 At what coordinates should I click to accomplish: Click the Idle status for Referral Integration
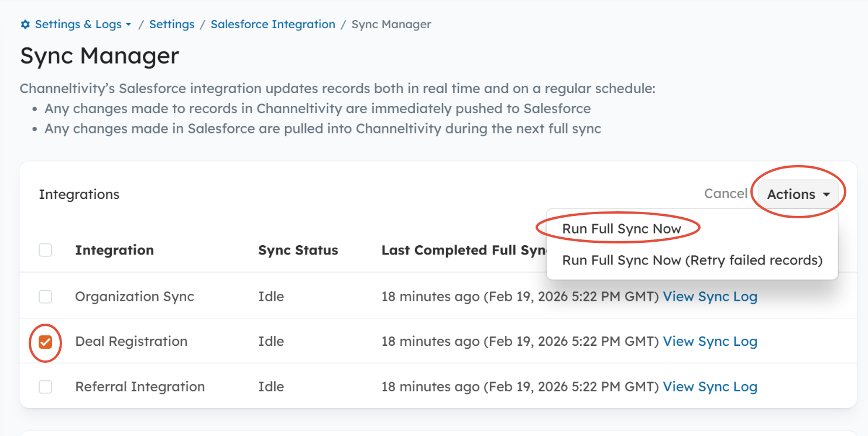click(x=271, y=387)
